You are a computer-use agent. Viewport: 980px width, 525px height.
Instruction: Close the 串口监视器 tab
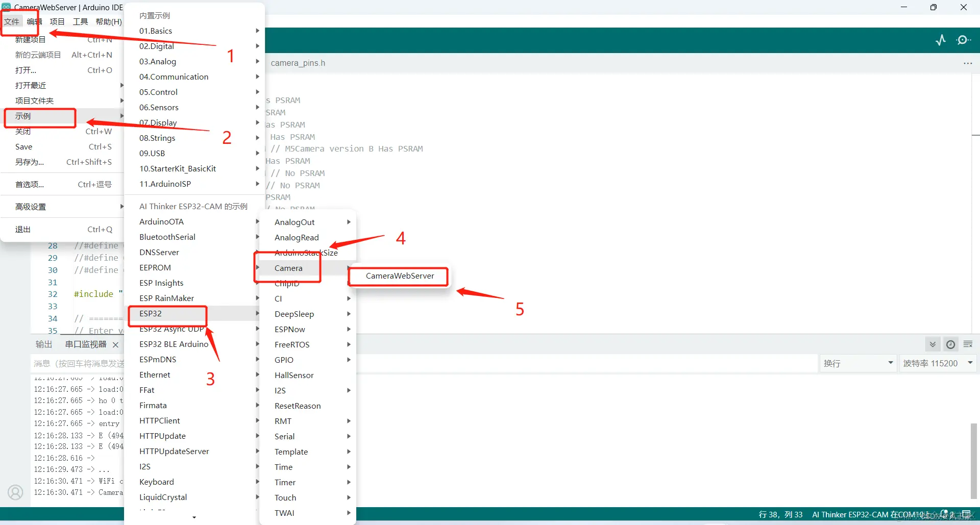click(116, 345)
